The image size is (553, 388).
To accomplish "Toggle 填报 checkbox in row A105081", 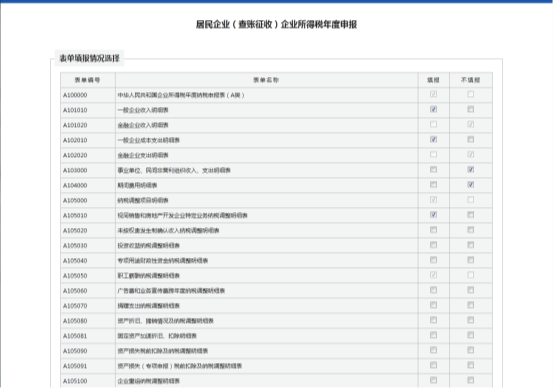I will [x=433, y=335].
